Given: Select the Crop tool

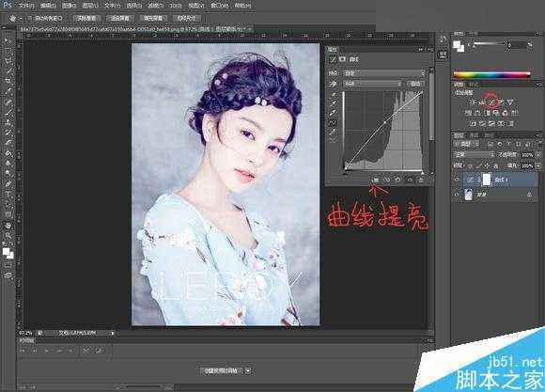Looking at the screenshot, I should (8, 82).
